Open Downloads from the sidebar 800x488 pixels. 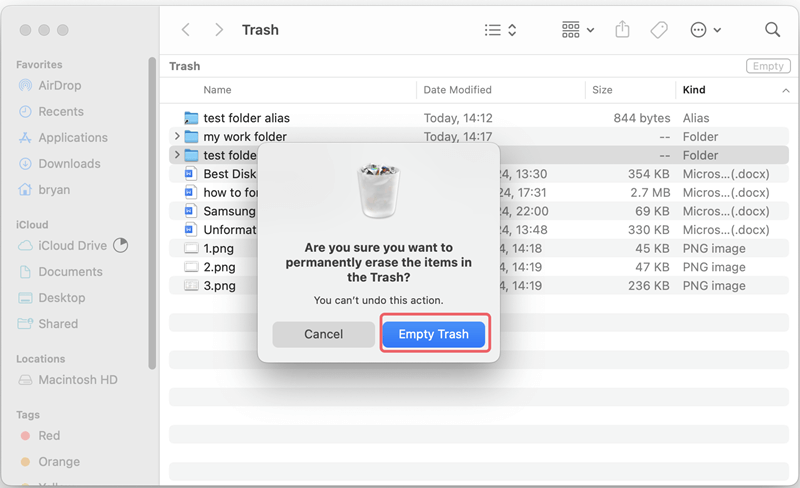tap(59, 163)
